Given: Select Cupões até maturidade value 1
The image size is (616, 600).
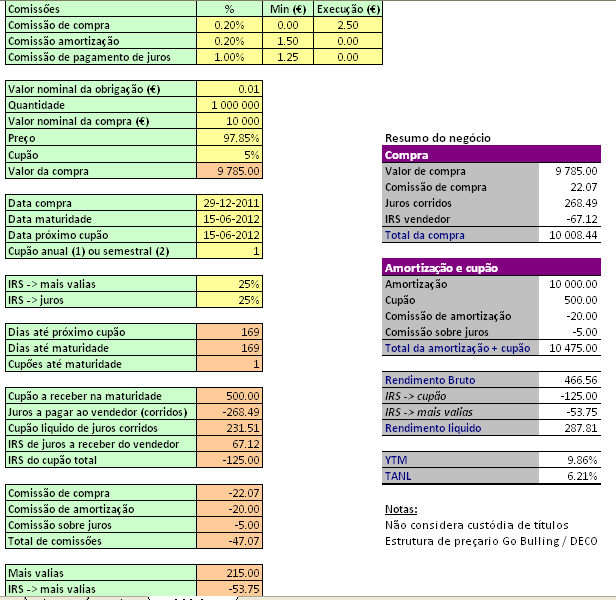Looking at the screenshot, I should point(229,364).
